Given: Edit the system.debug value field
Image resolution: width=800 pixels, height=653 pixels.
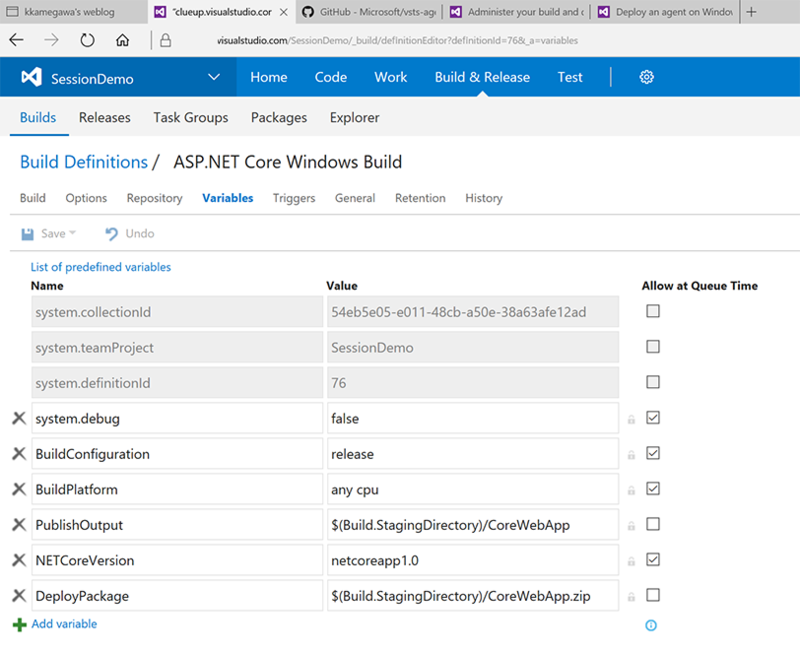Looking at the screenshot, I should coord(473,418).
